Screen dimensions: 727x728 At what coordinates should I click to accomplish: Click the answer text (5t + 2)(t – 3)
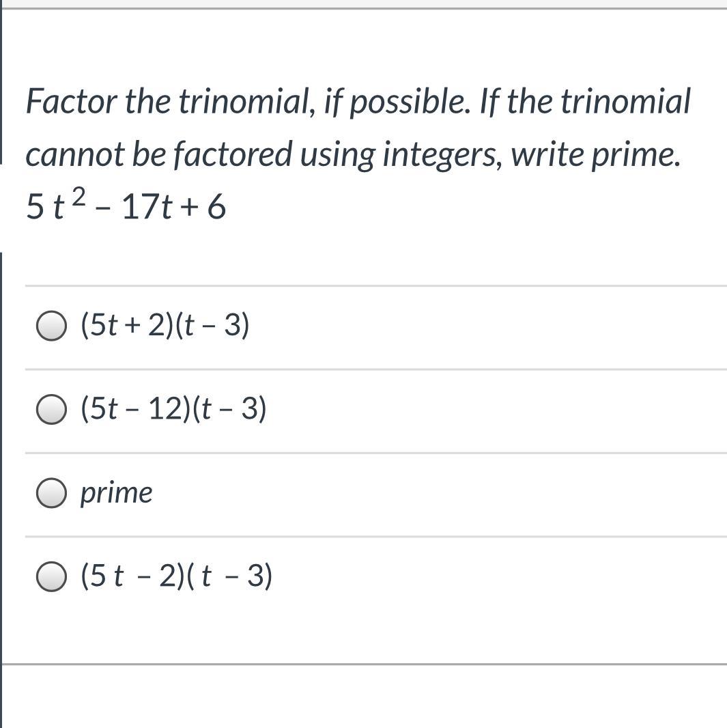pyautogui.click(x=165, y=325)
